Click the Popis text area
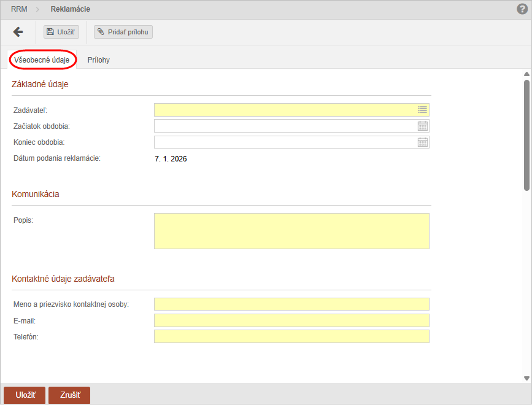532x410 pixels. point(291,231)
